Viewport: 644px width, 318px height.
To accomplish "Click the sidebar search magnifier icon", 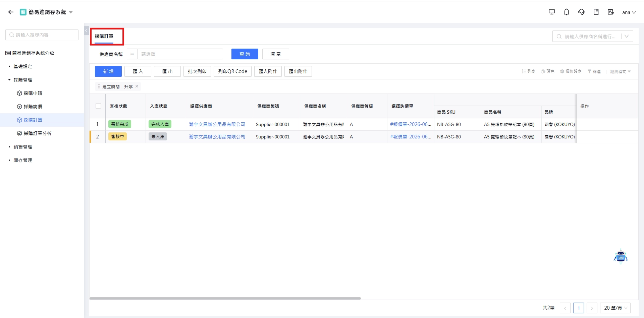I will pos(12,35).
